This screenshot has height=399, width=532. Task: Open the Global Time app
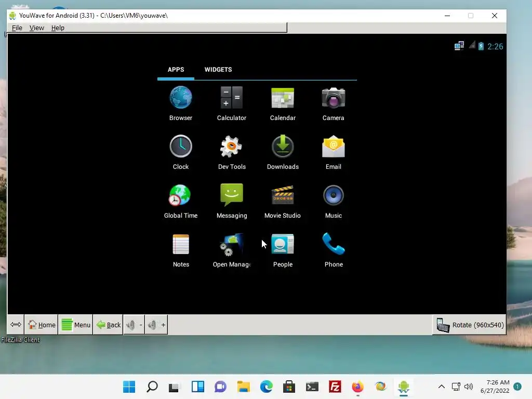pyautogui.click(x=180, y=201)
